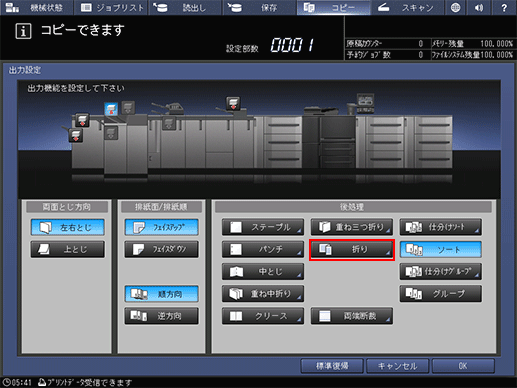Click the ファイルシステム残量 readout
517x388 pixels.
[x=472, y=55]
